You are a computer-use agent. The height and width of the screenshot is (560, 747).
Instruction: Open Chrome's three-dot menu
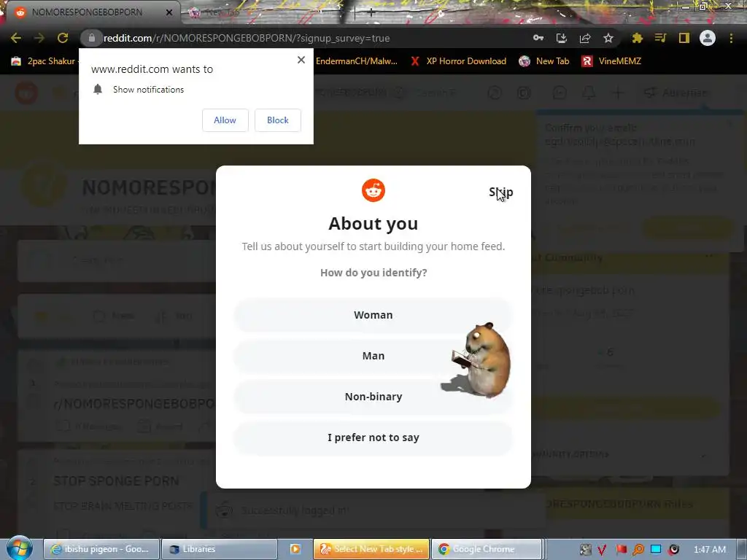731,38
